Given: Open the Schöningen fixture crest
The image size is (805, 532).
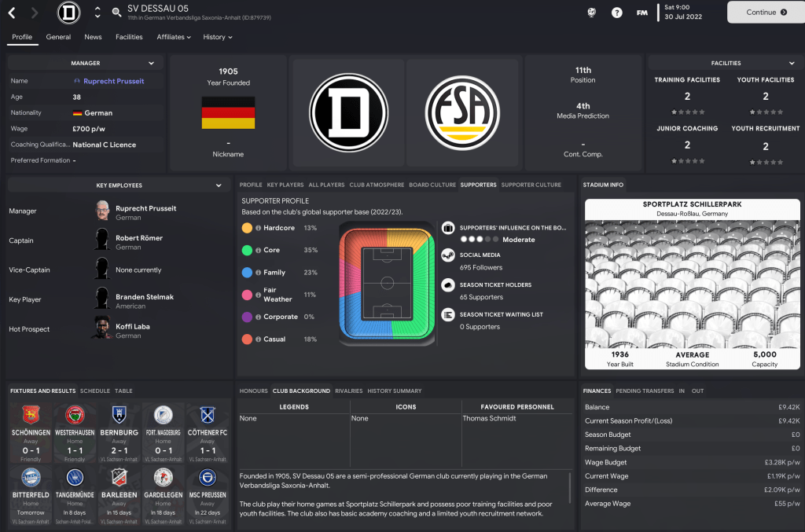Looking at the screenshot, I should [x=31, y=415].
